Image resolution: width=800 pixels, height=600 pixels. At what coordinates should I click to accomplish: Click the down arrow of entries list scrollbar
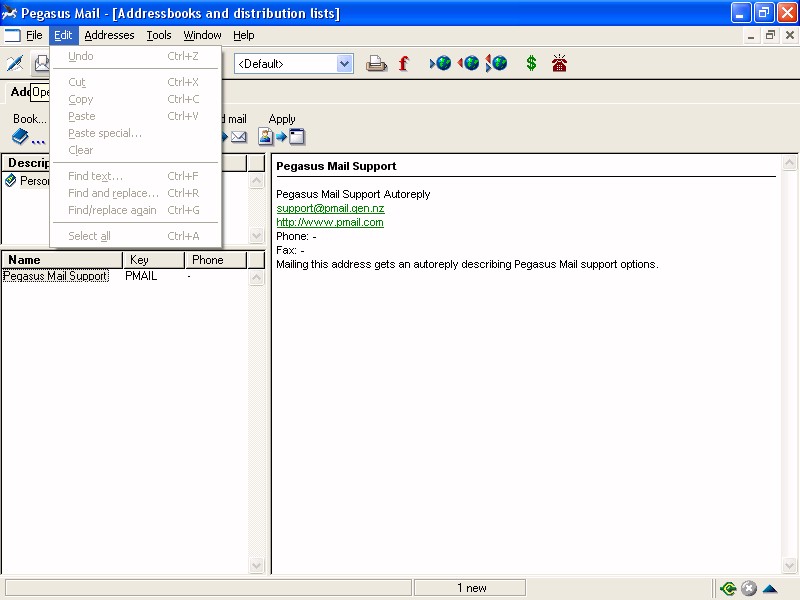257,565
